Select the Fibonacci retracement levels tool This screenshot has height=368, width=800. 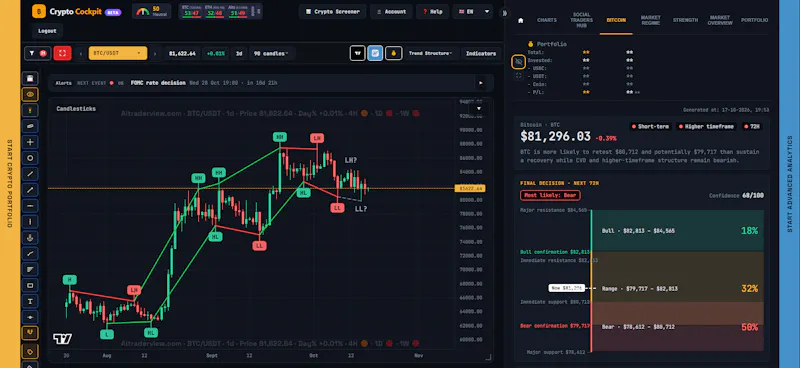30,269
